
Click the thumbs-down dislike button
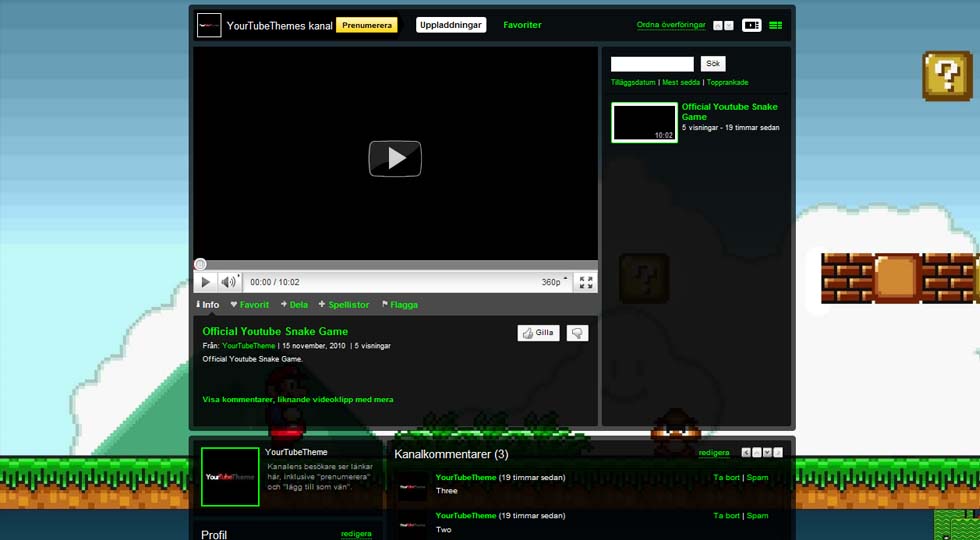pyautogui.click(x=578, y=333)
